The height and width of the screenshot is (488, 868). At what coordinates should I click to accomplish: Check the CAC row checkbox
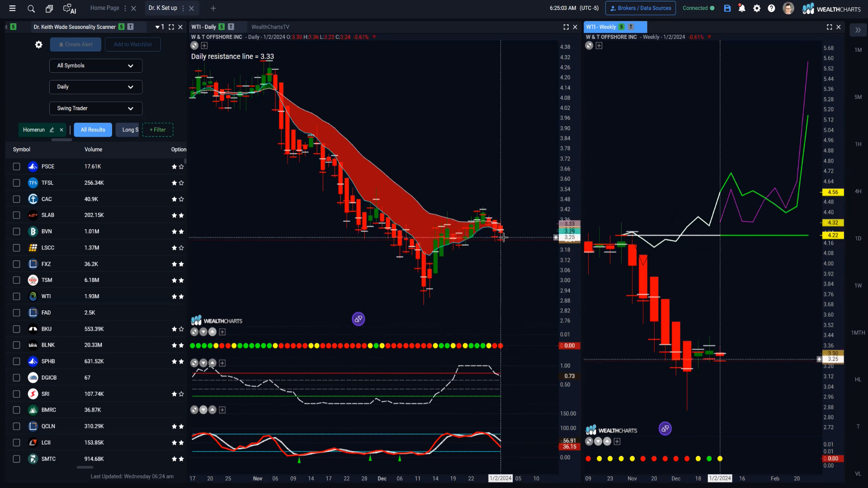pos(17,199)
